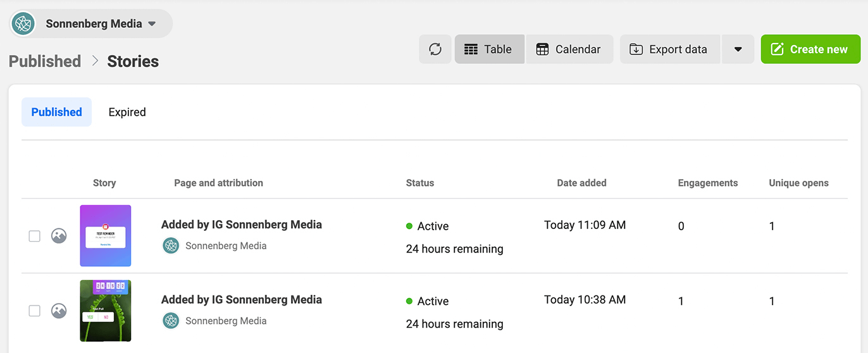The height and width of the screenshot is (353, 868).
Task: Click the Status column header
Action: pyautogui.click(x=420, y=183)
